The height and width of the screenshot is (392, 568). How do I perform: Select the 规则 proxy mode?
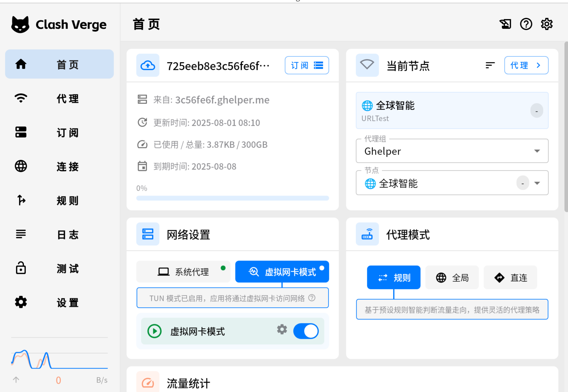click(x=394, y=278)
